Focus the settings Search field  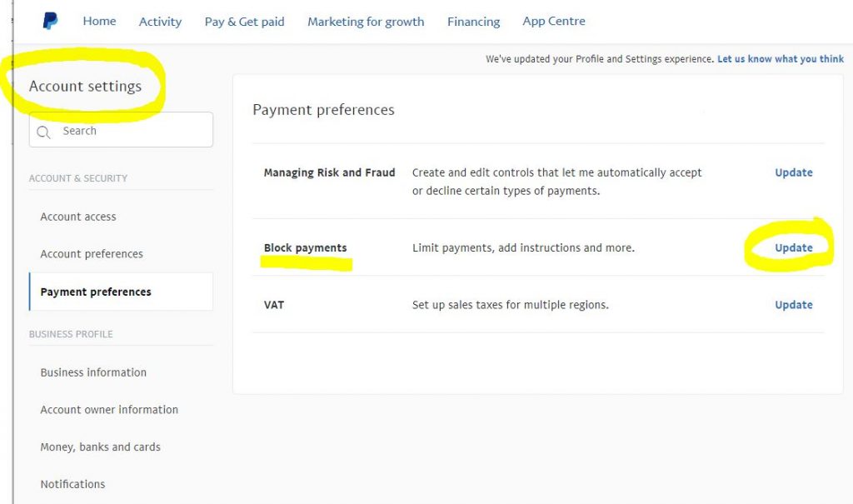point(121,129)
